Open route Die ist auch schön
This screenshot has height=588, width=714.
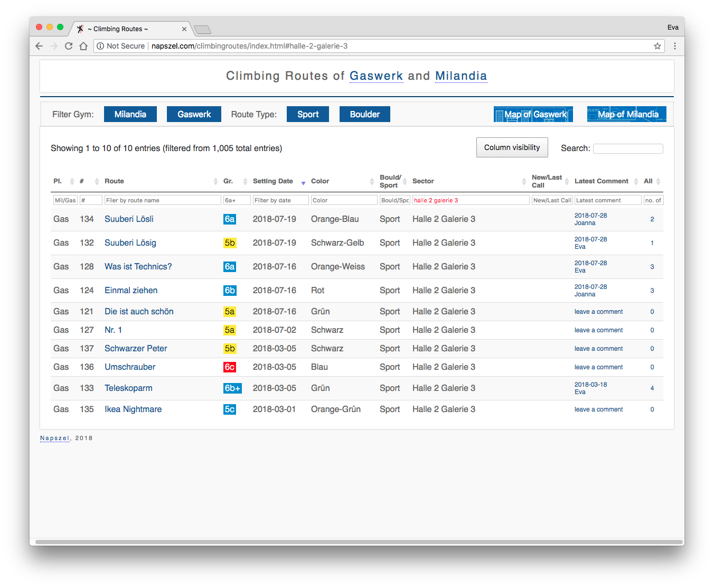pos(139,311)
